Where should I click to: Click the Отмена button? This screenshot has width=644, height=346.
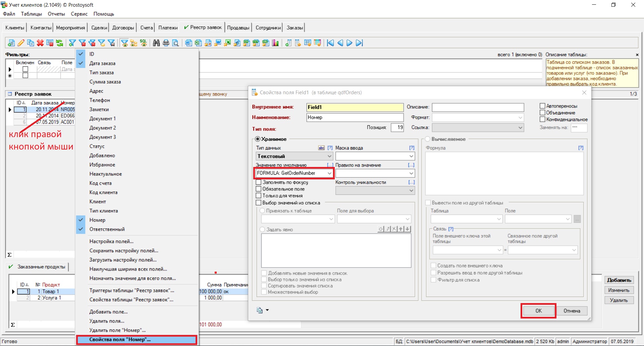572,311
